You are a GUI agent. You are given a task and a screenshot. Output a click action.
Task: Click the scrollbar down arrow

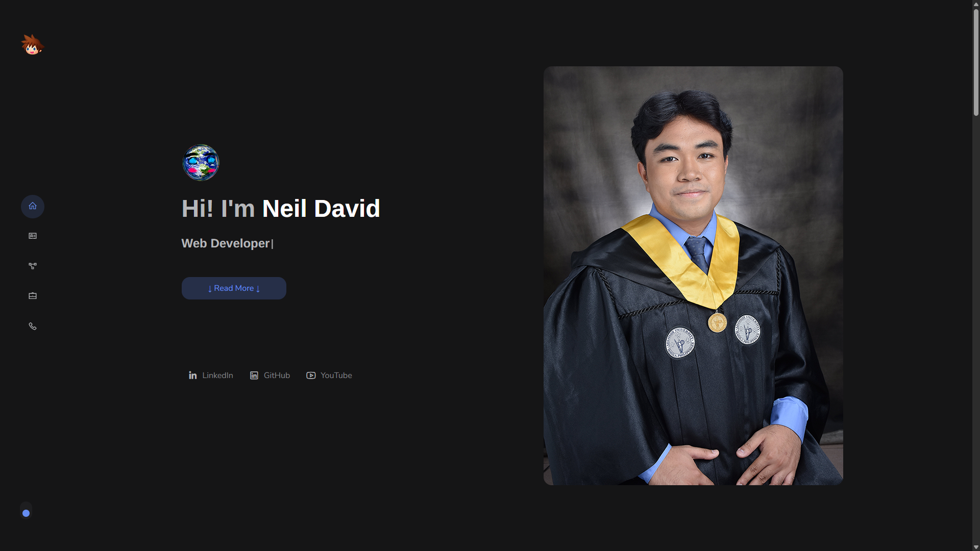(976, 547)
